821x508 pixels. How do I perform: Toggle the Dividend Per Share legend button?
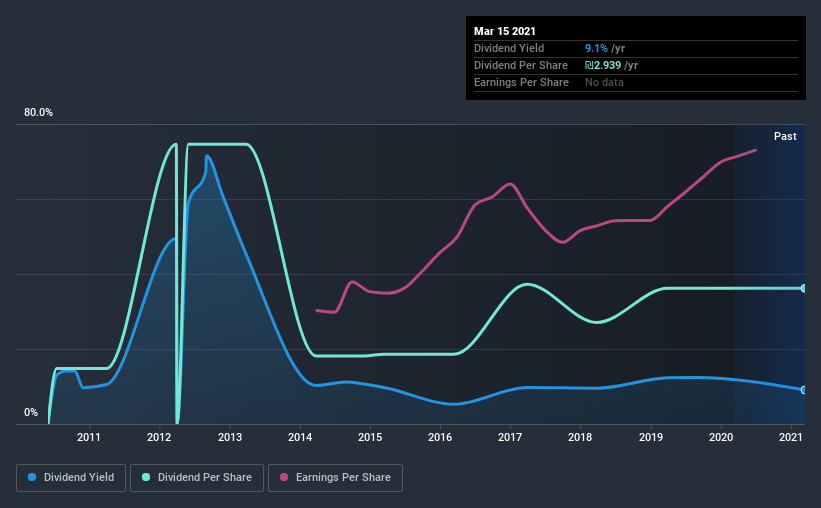197,478
